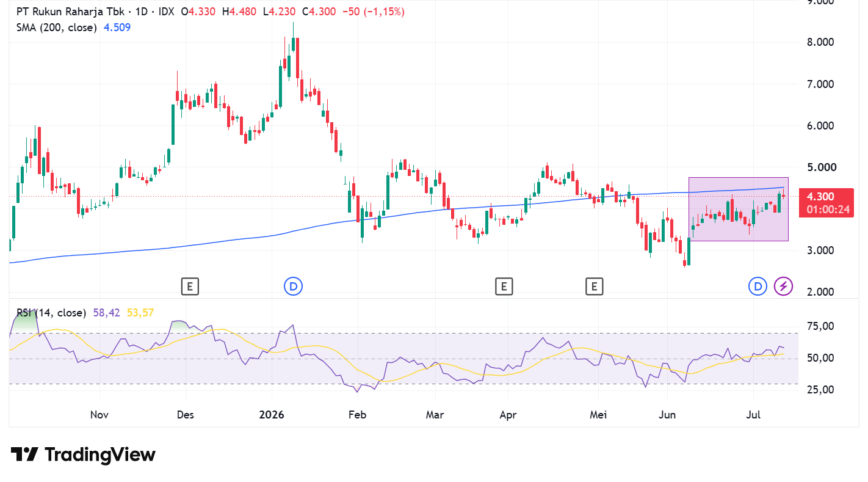868x482 pixels.
Task: Click the E earnings marker near Mei
Action: 594,286
